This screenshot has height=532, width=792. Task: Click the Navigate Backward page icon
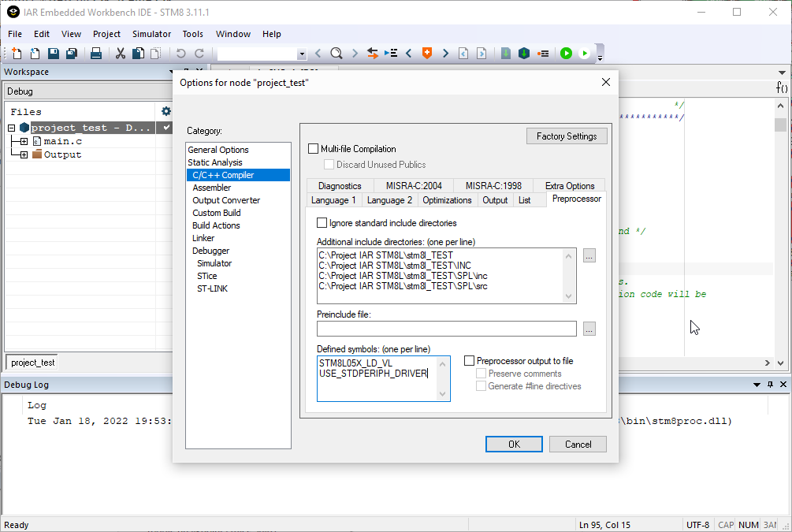(463, 53)
